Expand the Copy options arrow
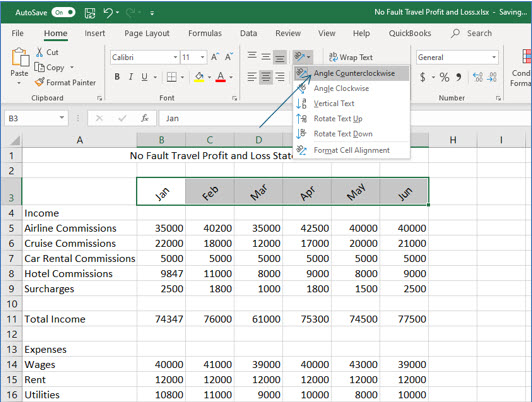The height and width of the screenshot is (402, 532). tap(72, 68)
